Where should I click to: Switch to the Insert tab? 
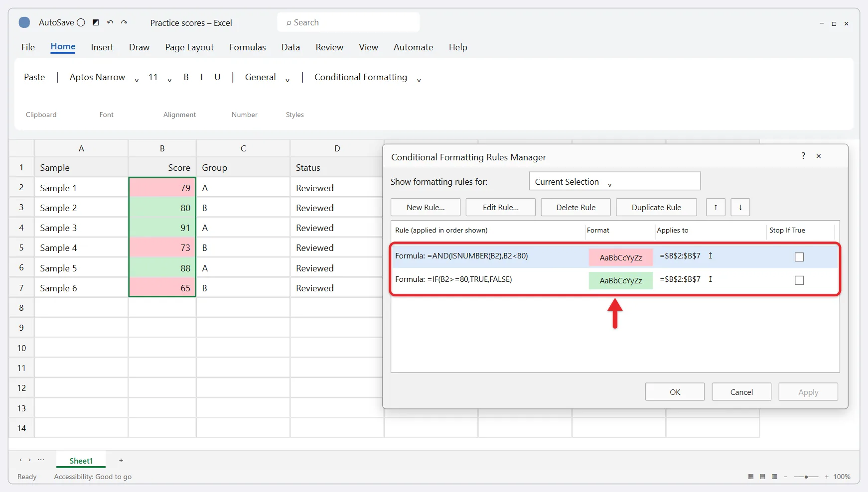click(102, 47)
